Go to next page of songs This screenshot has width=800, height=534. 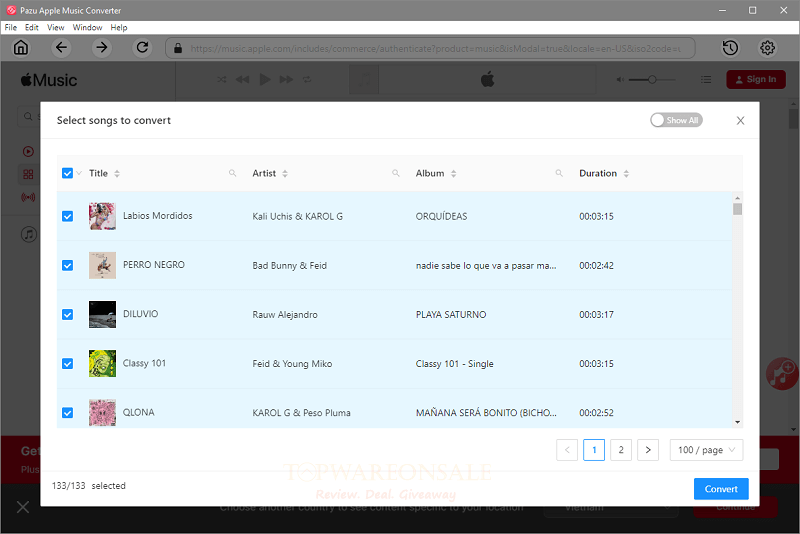coord(648,450)
